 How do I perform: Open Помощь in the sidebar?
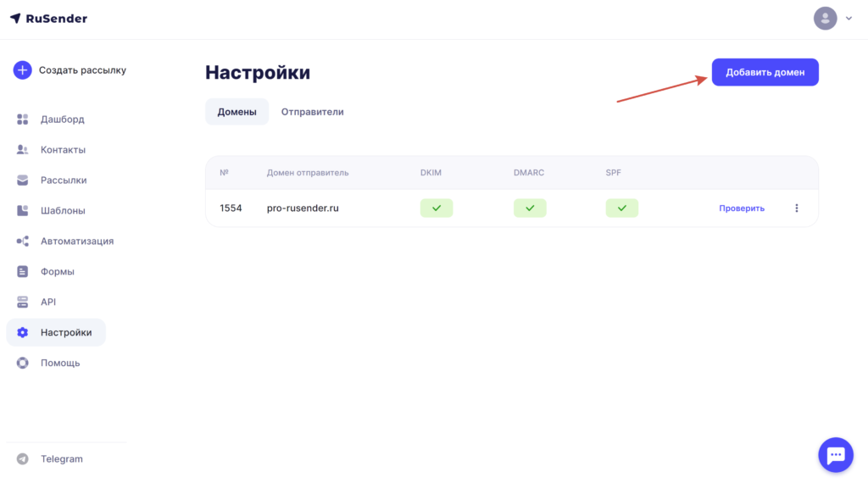point(60,363)
